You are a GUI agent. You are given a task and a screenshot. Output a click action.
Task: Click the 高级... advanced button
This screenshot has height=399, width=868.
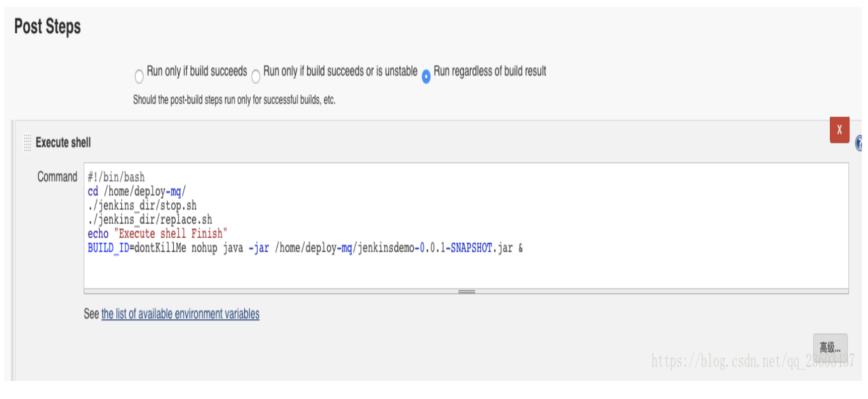830,347
